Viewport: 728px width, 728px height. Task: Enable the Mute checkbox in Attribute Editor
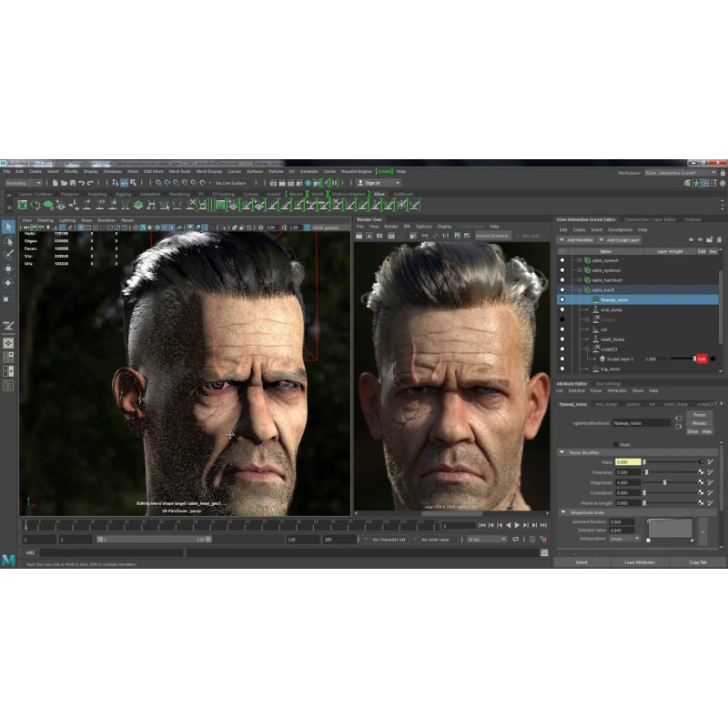618,444
